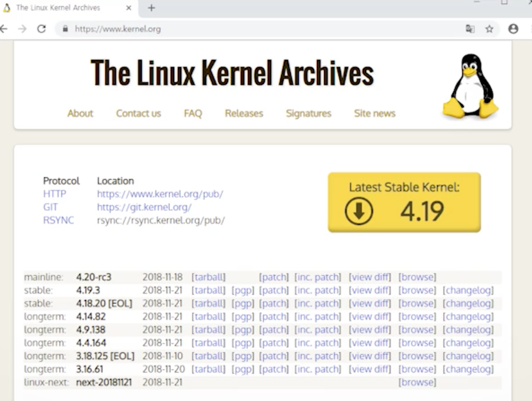The image size is (532, 401).
Task: Click the date 2018-11-10
Action: coord(162,356)
